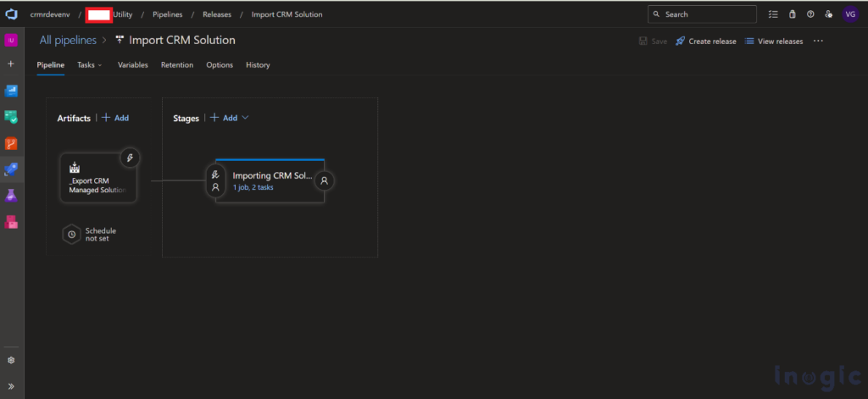The height and width of the screenshot is (399, 868).
Task: Open the Repos icon in the sidebar
Action: pos(11,143)
